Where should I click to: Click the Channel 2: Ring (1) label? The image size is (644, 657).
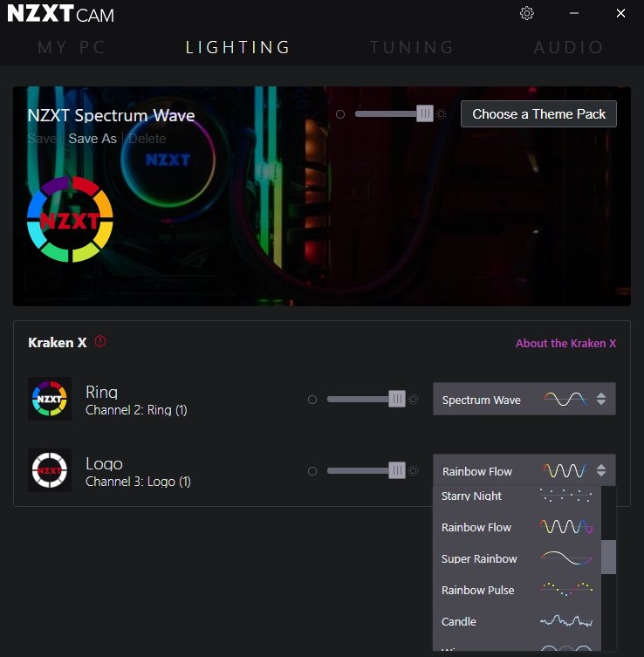[136, 410]
